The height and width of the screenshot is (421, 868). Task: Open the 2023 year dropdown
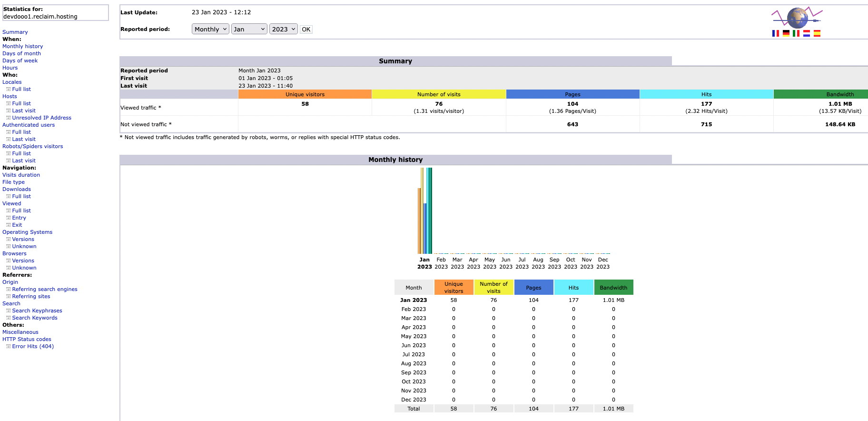pyautogui.click(x=284, y=29)
